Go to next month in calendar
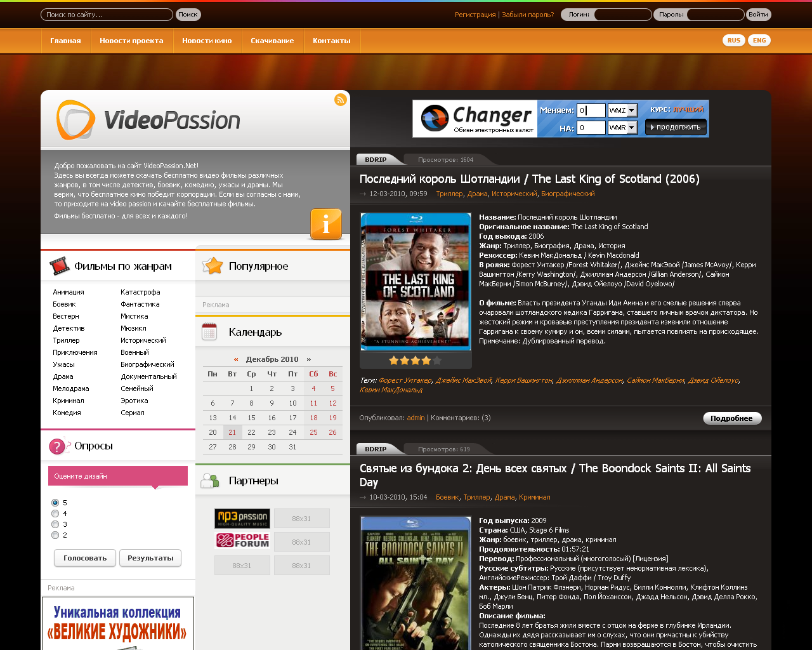This screenshot has height=650, width=812. 309,359
